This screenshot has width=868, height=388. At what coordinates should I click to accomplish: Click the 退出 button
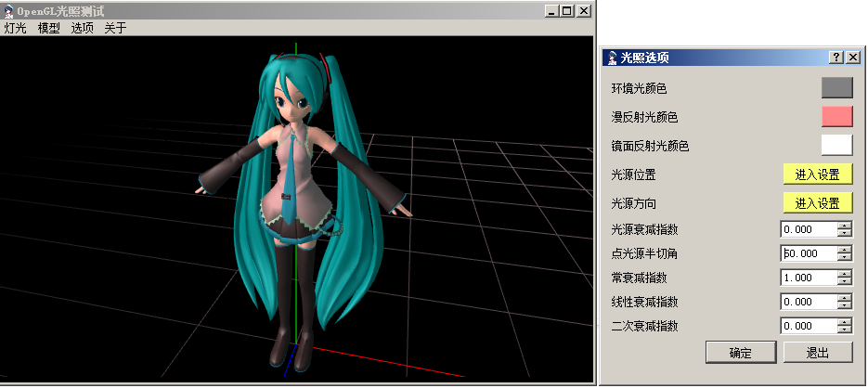(x=818, y=353)
